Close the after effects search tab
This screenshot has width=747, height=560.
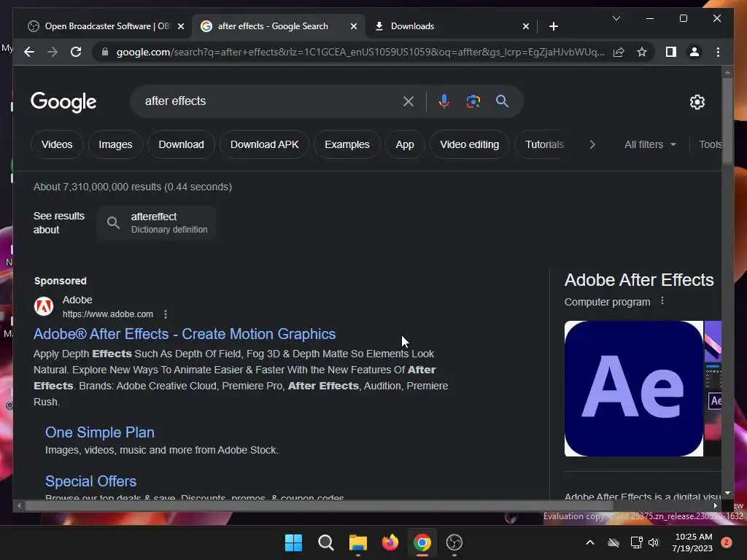[x=354, y=26]
